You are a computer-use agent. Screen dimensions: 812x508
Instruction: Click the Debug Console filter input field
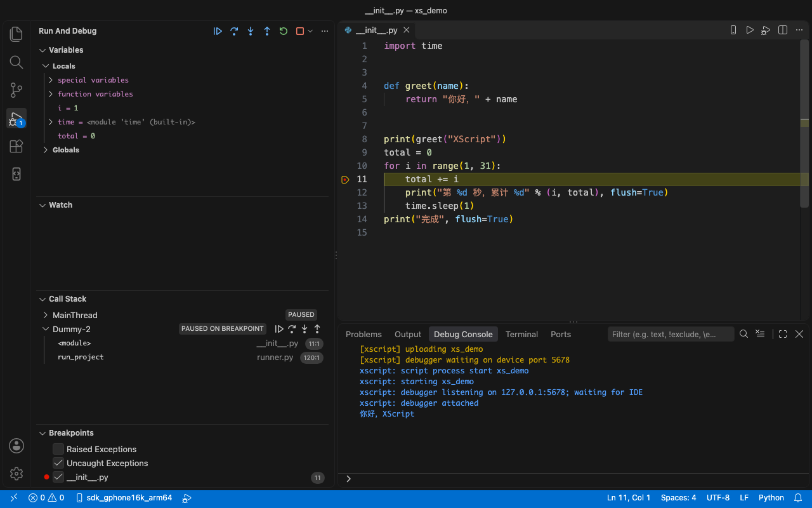point(671,334)
